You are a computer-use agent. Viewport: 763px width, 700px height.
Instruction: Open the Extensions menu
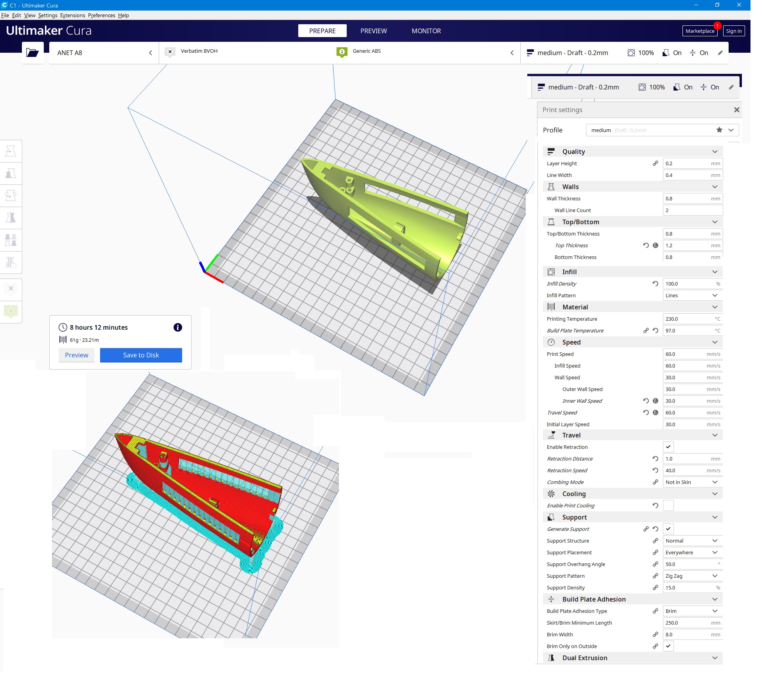tap(72, 15)
